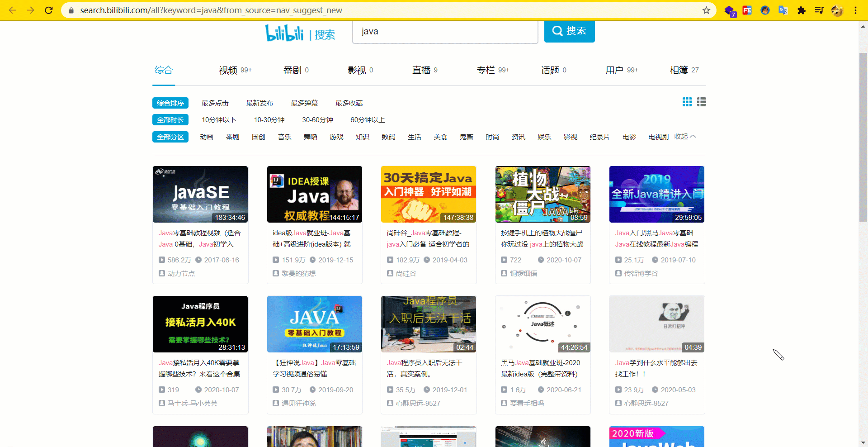Screen dimensions: 868x447
Task: Collapse filters with 收起
Action: click(x=685, y=137)
